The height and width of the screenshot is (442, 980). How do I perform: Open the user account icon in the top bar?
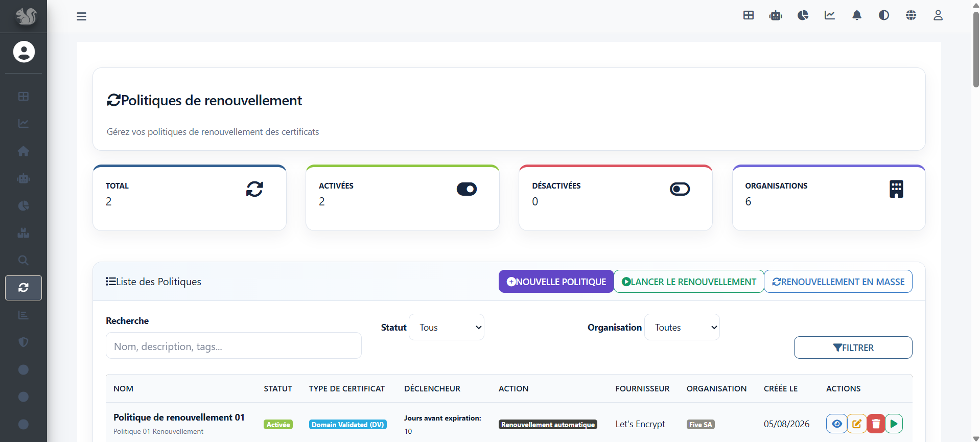coord(938,15)
